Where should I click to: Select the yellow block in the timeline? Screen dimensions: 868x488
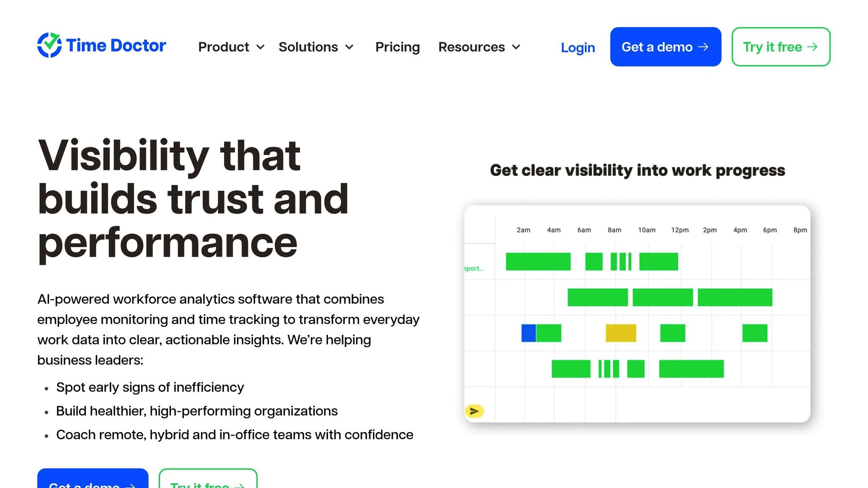(620, 333)
